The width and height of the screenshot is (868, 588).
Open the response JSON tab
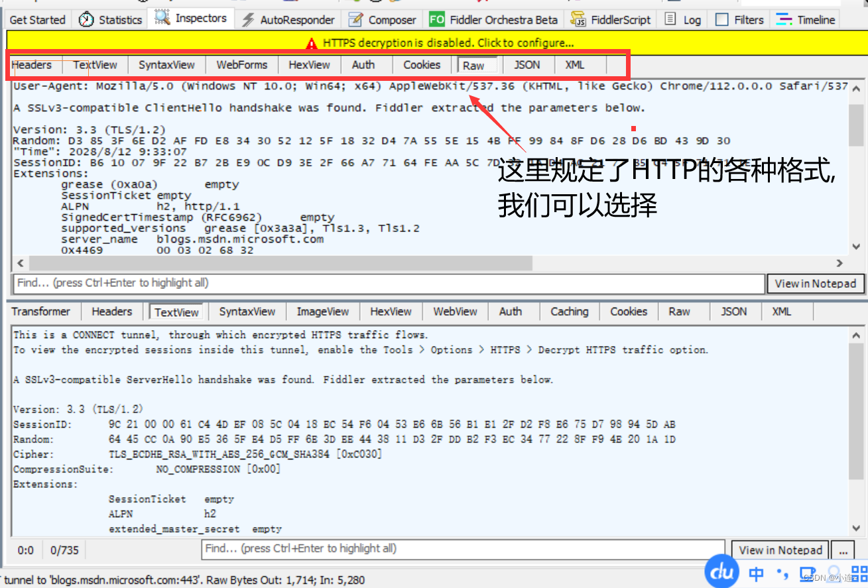(734, 312)
